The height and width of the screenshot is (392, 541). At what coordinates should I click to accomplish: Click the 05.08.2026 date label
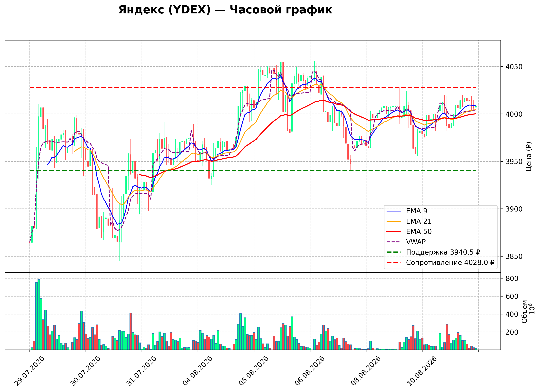[253, 371]
